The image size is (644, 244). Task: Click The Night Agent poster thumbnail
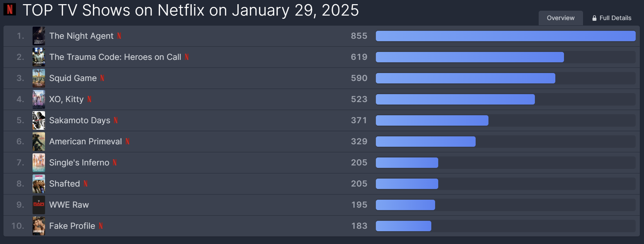(x=39, y=36)
